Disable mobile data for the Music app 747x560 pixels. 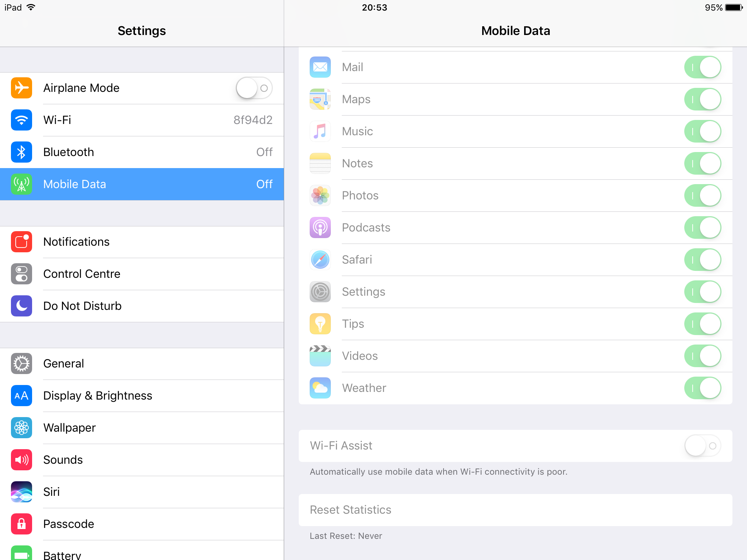pos(702,131)
